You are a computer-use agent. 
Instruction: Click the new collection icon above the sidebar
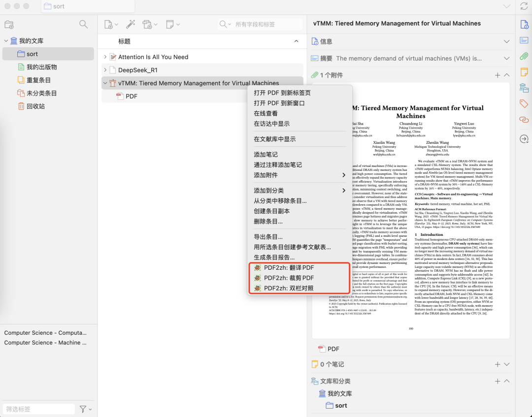tap(9, 24)
